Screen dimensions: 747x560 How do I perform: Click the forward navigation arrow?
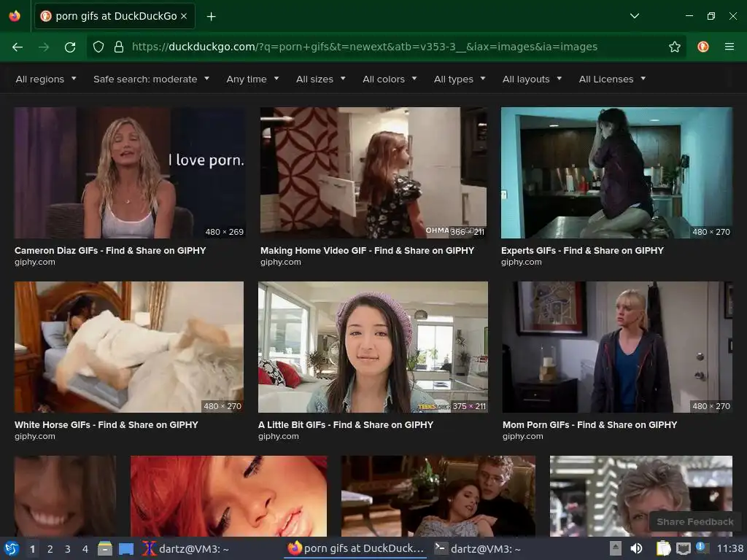[44, 47]
